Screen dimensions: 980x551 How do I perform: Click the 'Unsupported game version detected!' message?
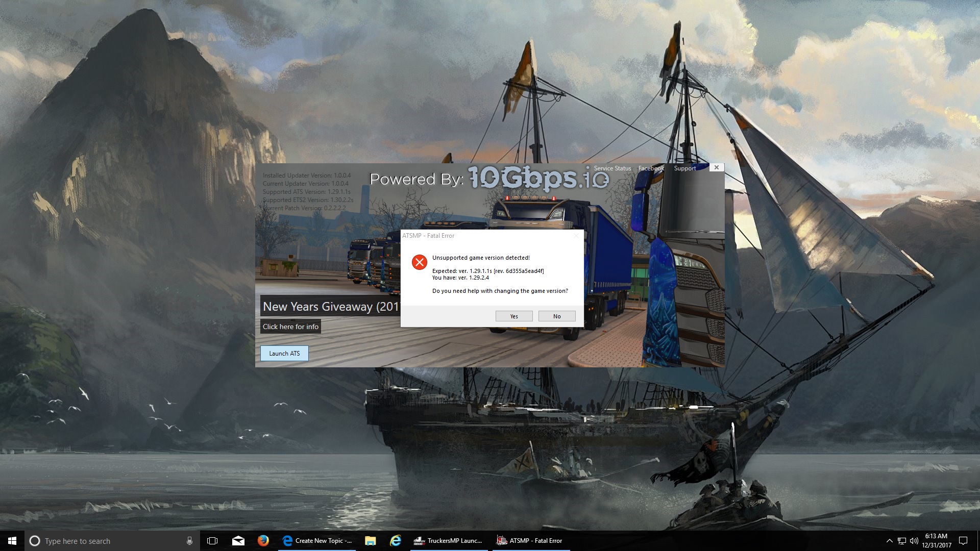(x=481, y=258)
